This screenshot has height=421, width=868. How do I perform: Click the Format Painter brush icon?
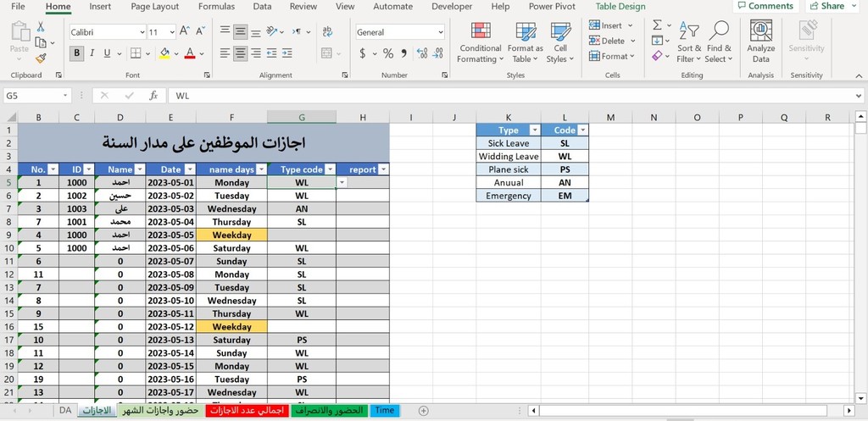(x=41, y=58)
